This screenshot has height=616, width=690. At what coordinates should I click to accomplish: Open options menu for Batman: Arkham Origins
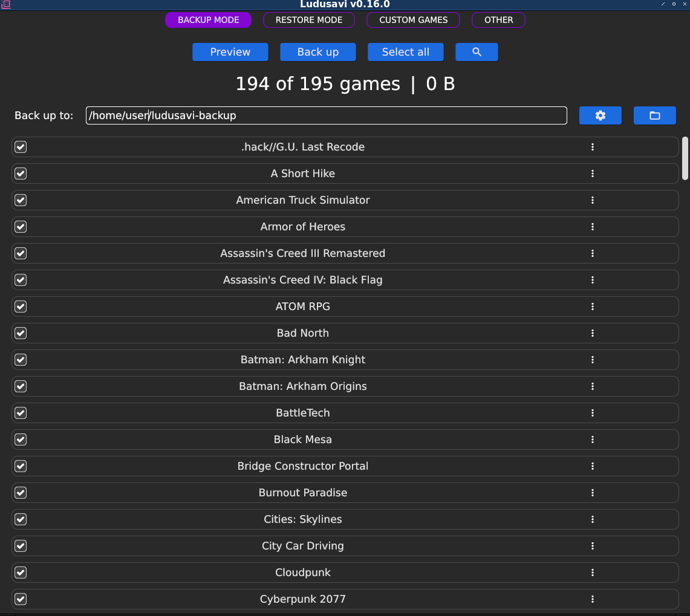coord(593,386)
